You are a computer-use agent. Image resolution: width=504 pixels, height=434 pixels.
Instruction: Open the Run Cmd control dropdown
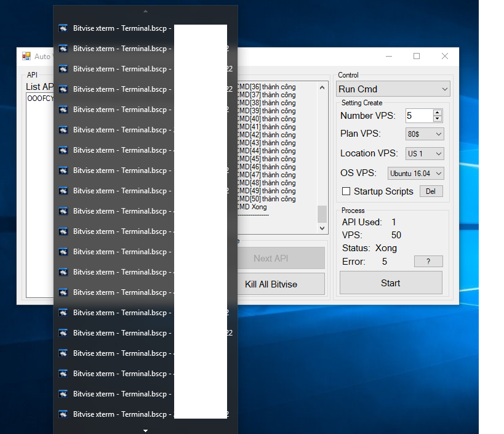point(394,89)
